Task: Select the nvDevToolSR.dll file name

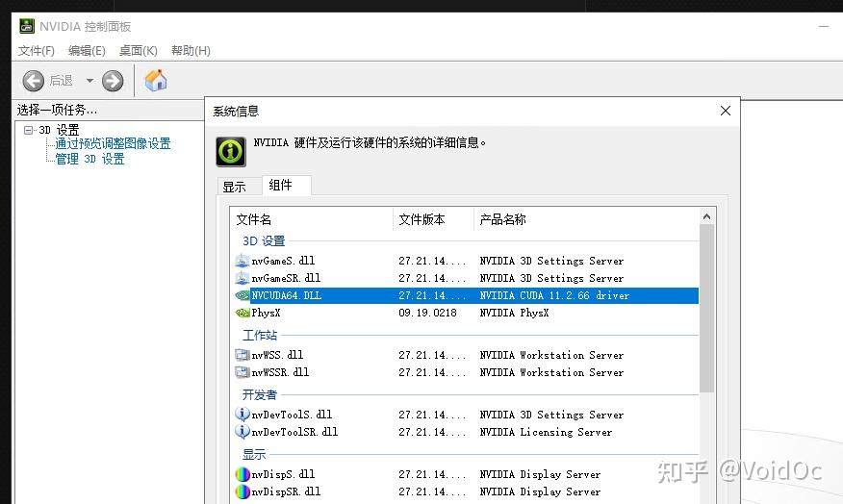Action: 294,432
